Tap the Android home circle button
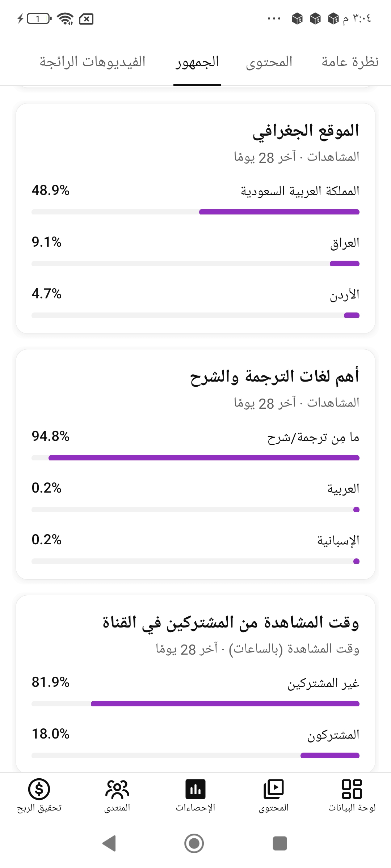 click(x=194, y=843)
